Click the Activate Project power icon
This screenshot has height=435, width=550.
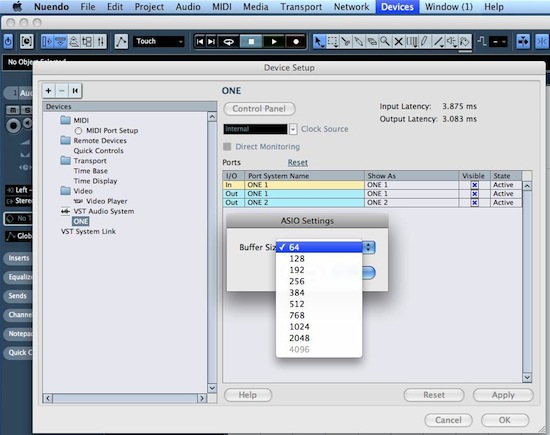tap(8, 41)
